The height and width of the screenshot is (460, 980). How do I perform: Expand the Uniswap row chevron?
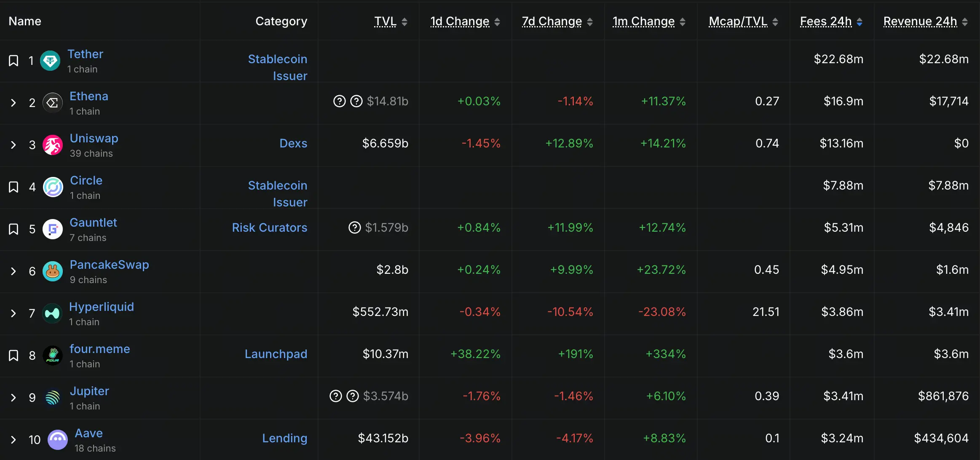coord(13,145)
